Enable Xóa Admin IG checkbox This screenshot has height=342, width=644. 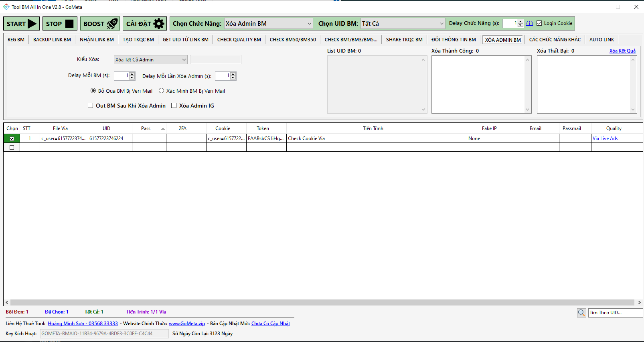(x=174, y=106)
